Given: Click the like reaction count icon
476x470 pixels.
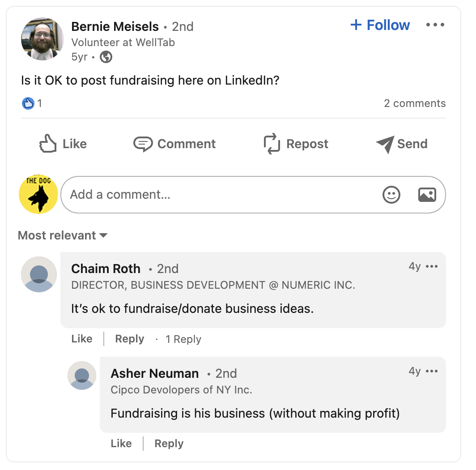Looking at the screenshot, I should [28, 104].
